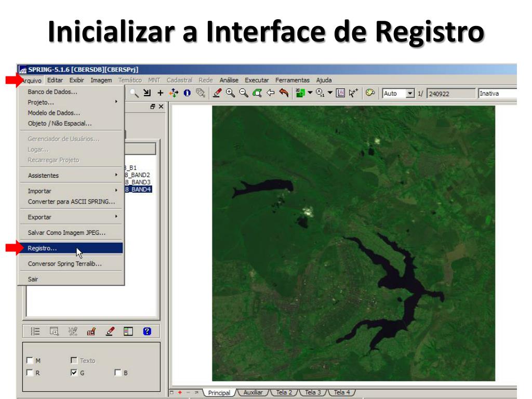The height and width of the screenshot is (399, 532).
Task: Click the red plus icon beside Principal tab
Action: click(180, 393)
